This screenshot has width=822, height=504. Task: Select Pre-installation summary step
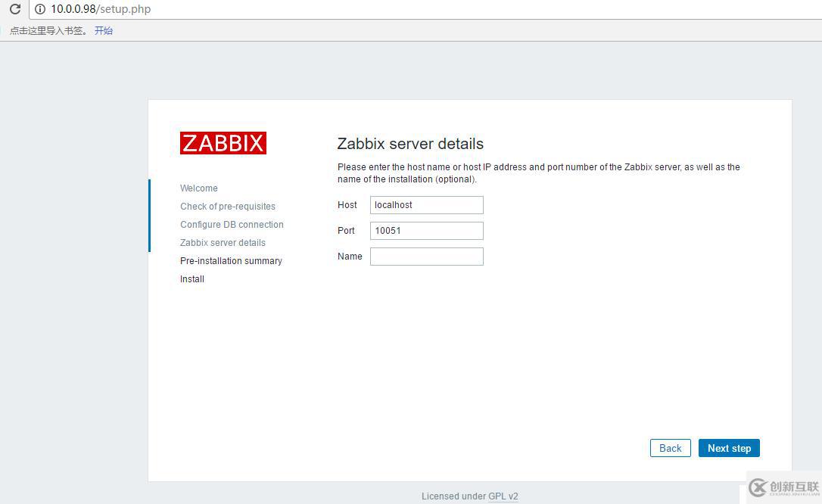pos(231,261)
